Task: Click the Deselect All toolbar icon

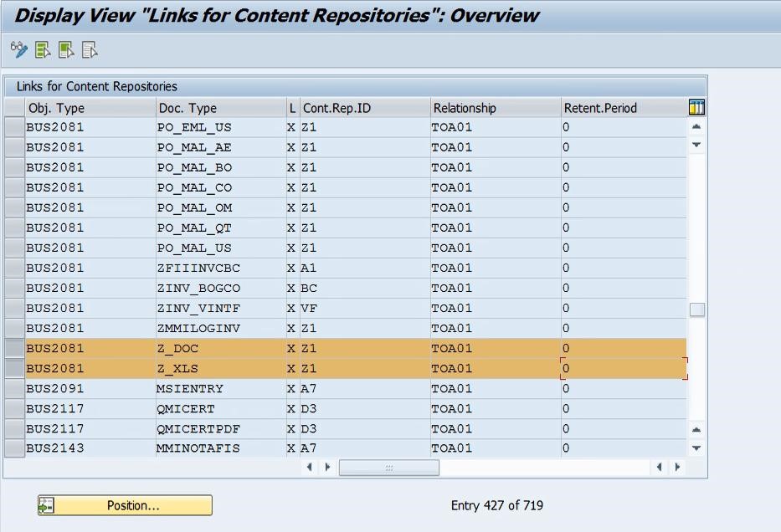Action: pos(90,49)
